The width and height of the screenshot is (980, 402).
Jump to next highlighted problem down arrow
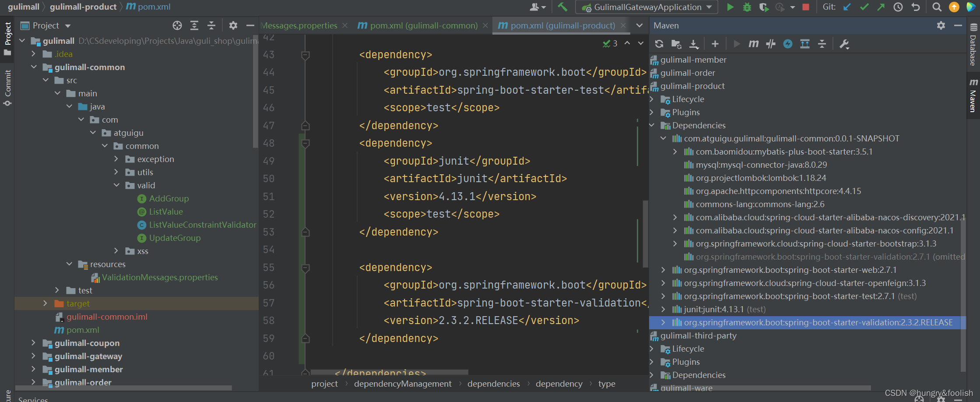[x=641, y=43]
